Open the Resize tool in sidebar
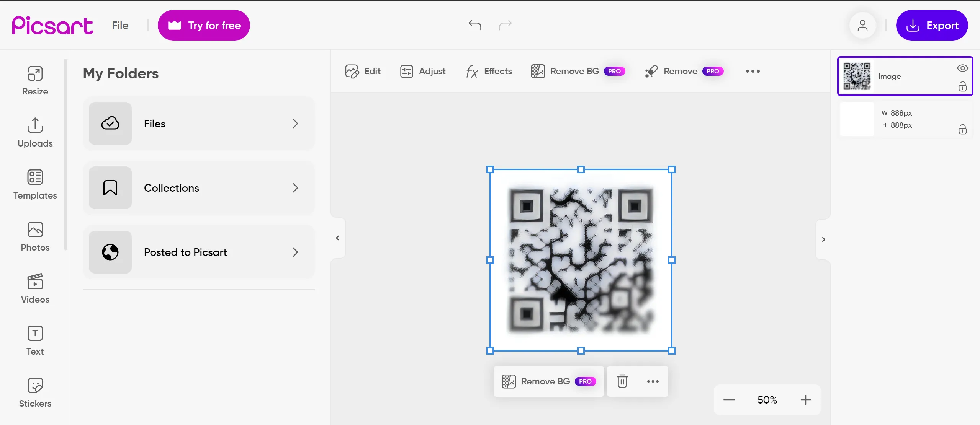The image size is (980, 425). [x=35, y=80]
